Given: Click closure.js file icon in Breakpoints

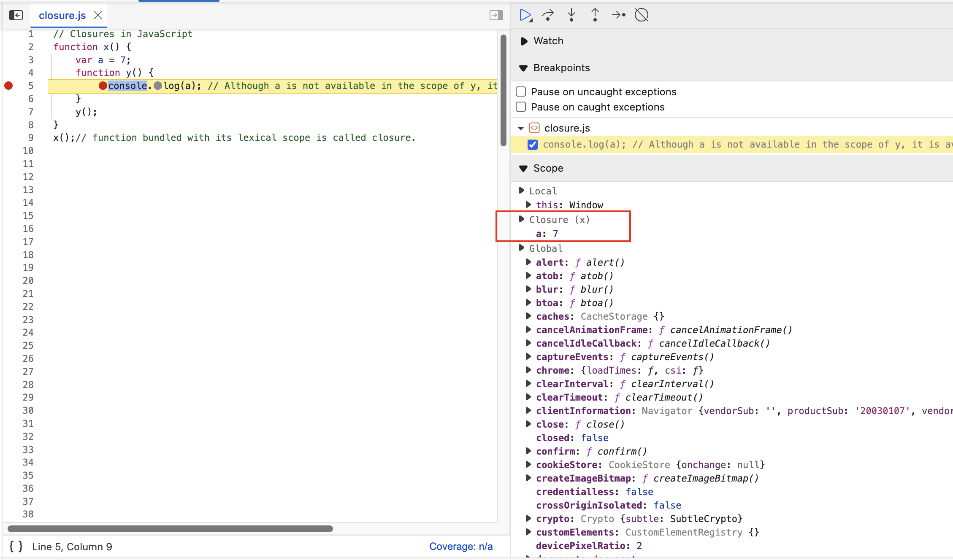Looking at the screenshot, I should [x=534, y=128].
